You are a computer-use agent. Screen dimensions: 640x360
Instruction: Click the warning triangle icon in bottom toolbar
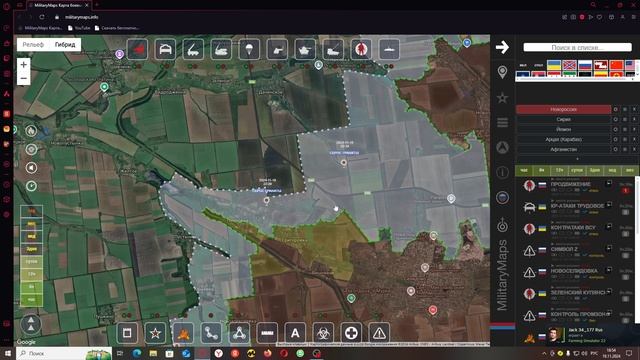point(379,333)
